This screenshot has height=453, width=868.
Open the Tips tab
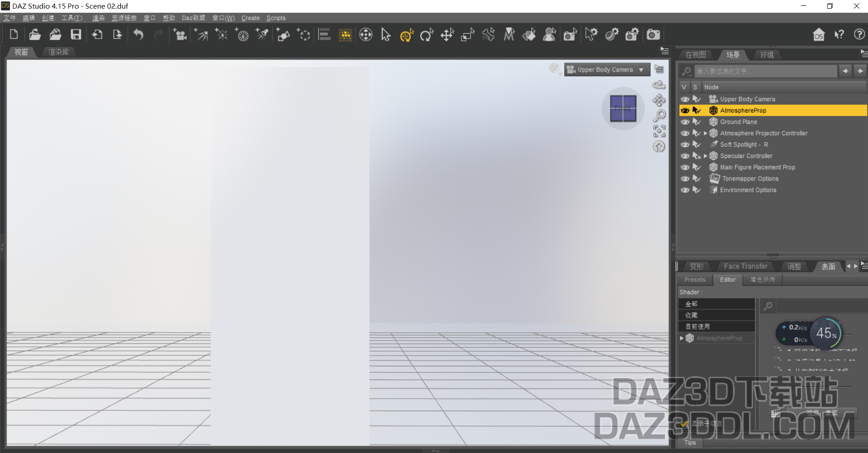coord(690,443)
